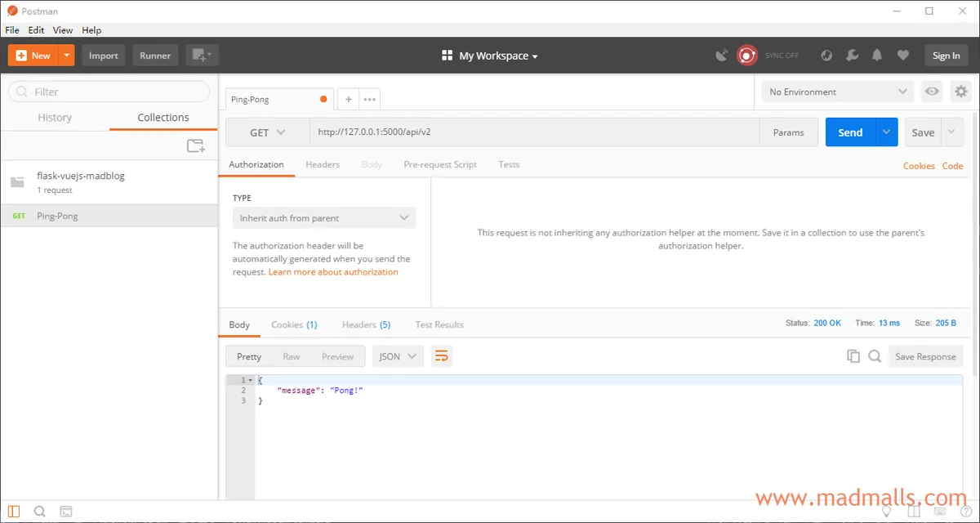Open the globe browse icon in header
This screenshot has height=523, width=980.
(826, 56)
